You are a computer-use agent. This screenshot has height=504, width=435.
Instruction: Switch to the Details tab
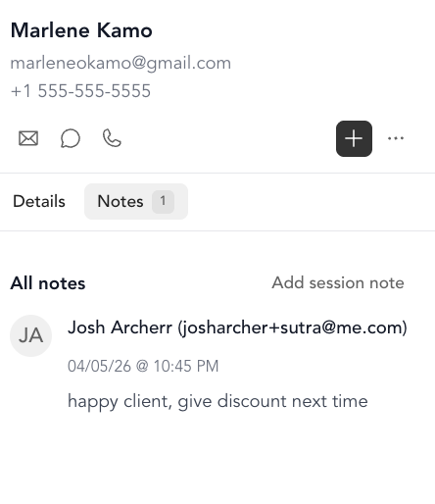[x=39, y=201]
